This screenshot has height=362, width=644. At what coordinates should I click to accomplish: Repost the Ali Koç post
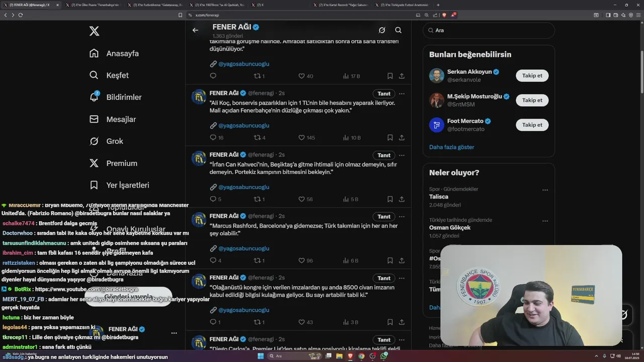(x=257, y=137)
